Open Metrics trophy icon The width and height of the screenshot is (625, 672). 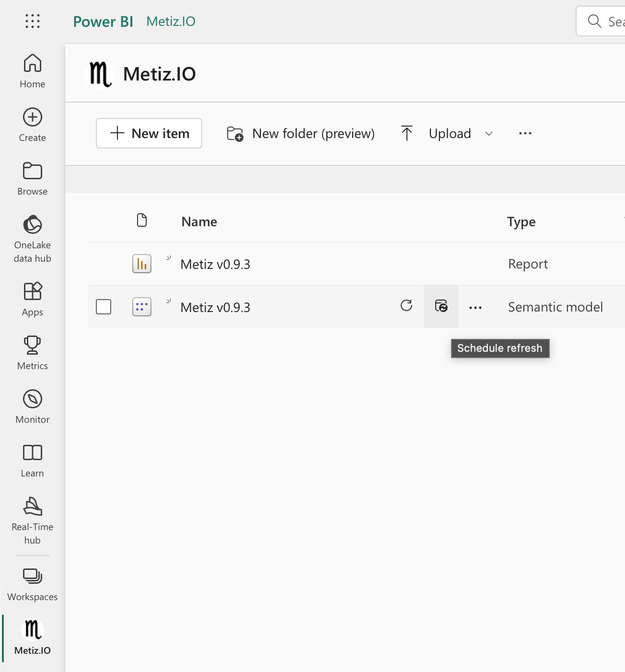pos(33,353)
